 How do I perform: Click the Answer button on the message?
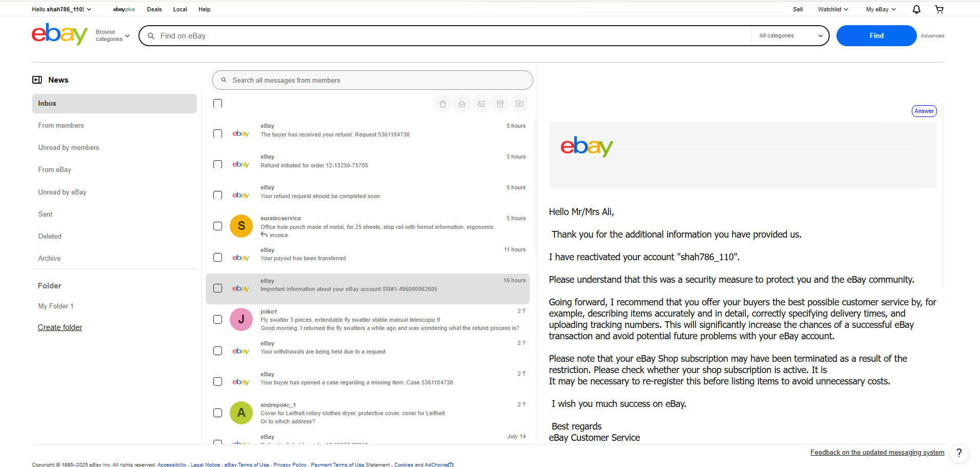[924, 111]
